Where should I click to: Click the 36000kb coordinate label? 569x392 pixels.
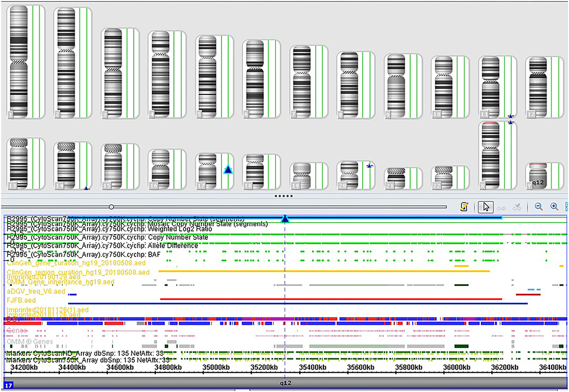point(457,367)
